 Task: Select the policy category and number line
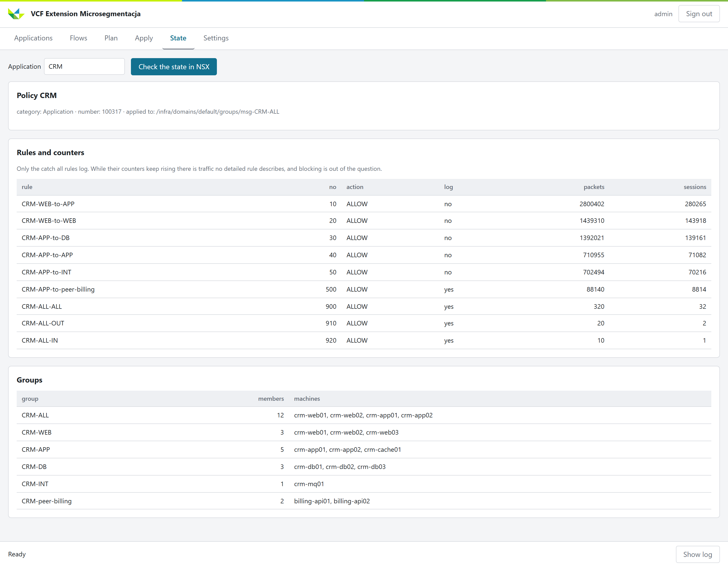(x=148, y=112)
